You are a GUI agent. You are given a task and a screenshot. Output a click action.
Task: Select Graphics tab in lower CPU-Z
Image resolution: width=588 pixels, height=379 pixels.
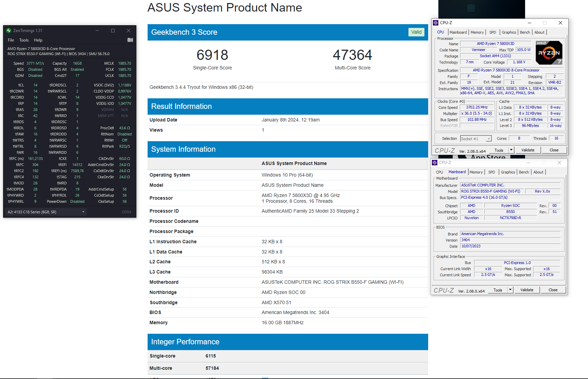pyautogui.click(x=508, y=172)
